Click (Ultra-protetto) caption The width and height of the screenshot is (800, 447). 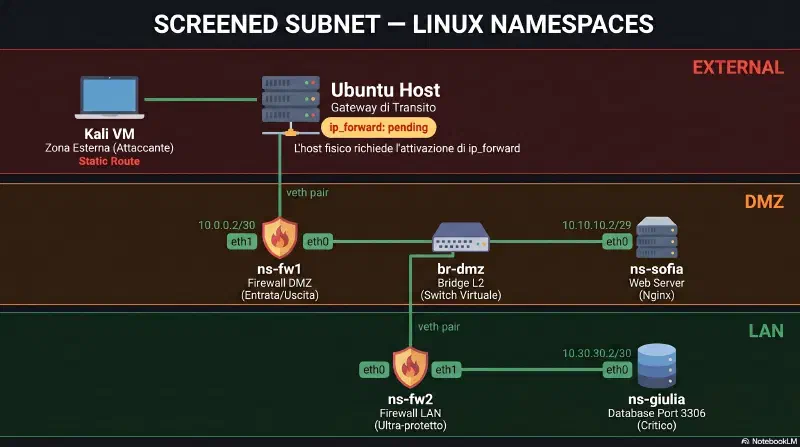tap(410, 426)
